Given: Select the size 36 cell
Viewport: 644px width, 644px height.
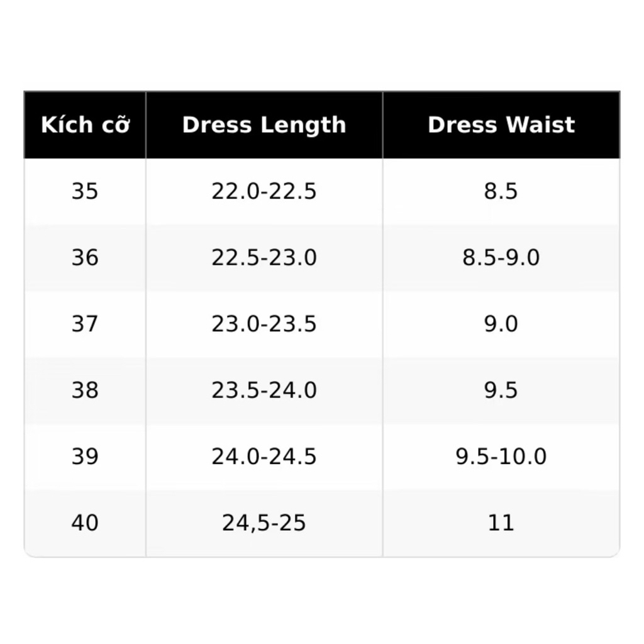Looking at the screenshot, I should (x=85, y=258).
